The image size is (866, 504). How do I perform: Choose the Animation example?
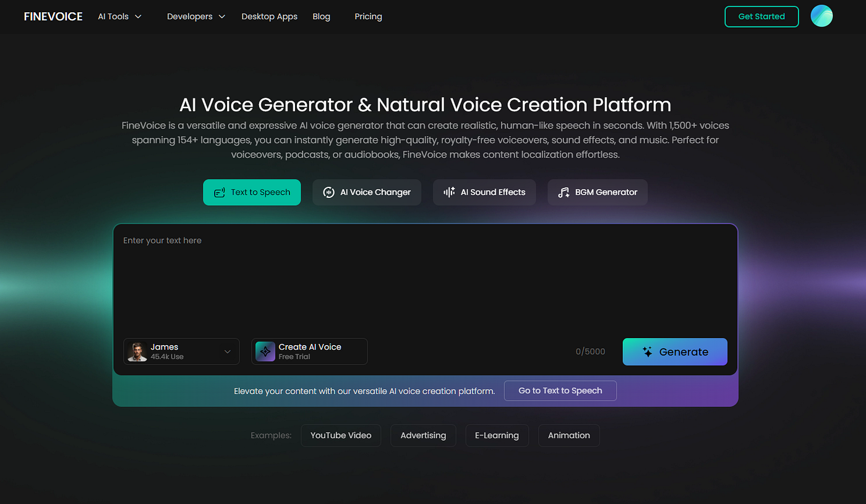point(569,435)
